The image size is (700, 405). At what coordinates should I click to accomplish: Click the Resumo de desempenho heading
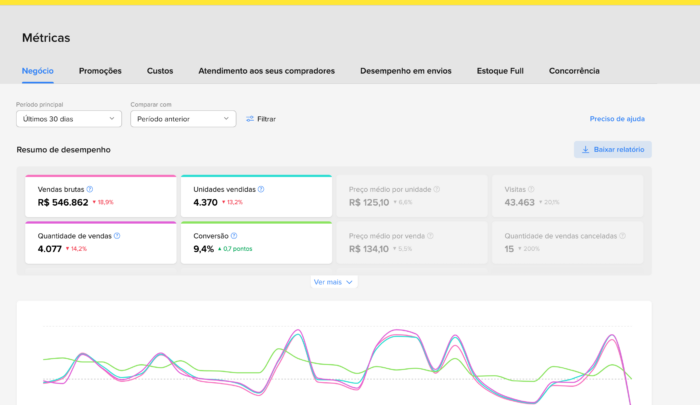(x=63, y=150)
